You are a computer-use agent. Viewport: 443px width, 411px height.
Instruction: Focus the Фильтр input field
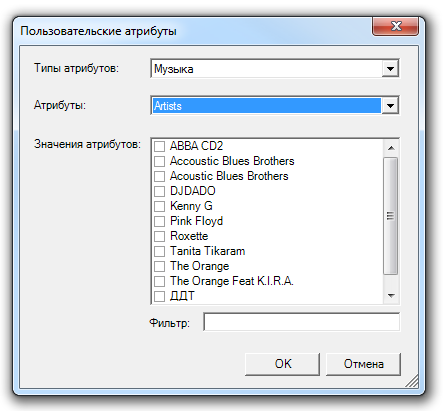(x=302, y=322)
